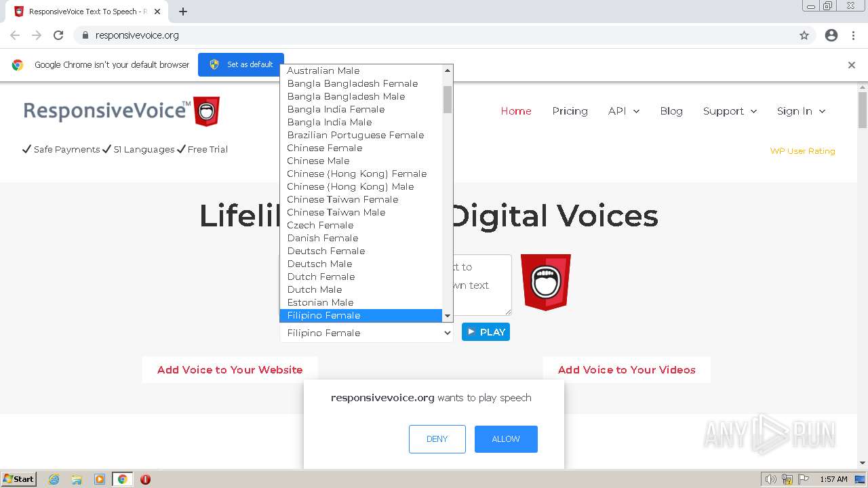The height and width of the screenshot is (488, 868).
Task: Go to Home menu item
Action: (x=516, y=111)
